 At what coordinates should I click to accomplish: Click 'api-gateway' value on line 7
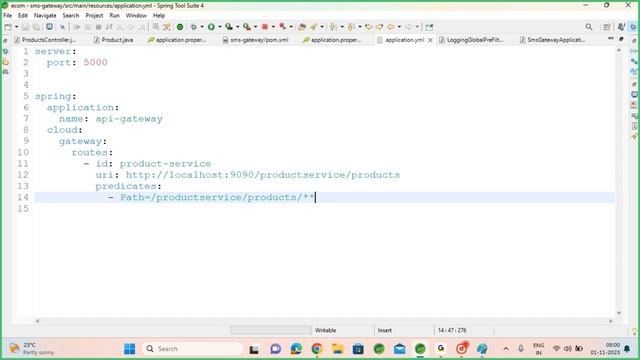pos(129,119)
